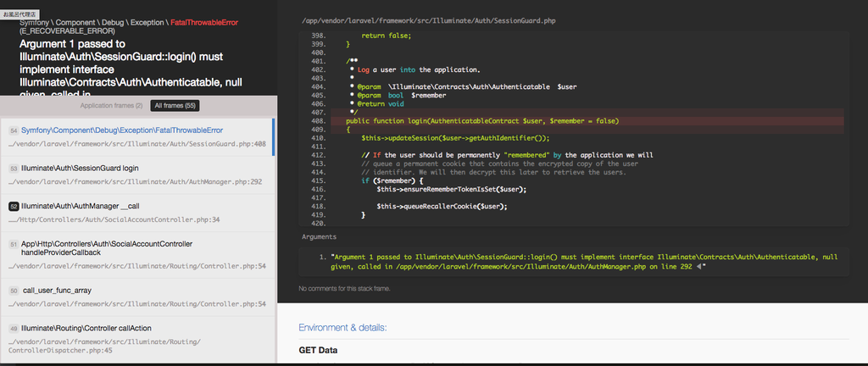This screenshot has width=868, height=366.
Task: Click frame number badge 53
Action: pyautogui.click(x=14, y=168)
